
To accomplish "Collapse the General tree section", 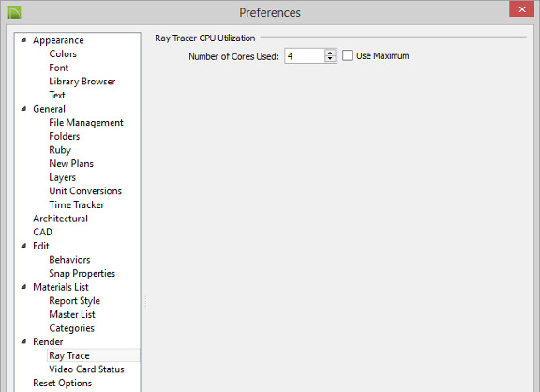I will coord(23,109).
